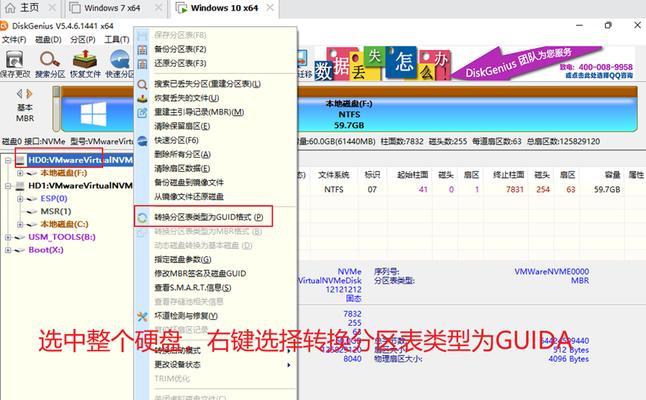Expand 本地磁盘(C:) tree node
Viewport: 646px width, 400px height.
pyautogui.click(x=20, y=224)
